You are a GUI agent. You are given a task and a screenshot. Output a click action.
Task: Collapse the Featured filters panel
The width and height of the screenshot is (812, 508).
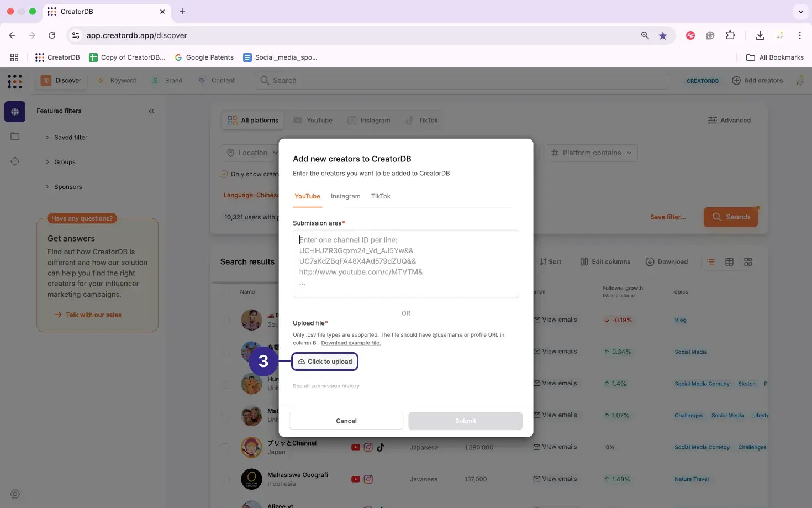coord(151,111)
